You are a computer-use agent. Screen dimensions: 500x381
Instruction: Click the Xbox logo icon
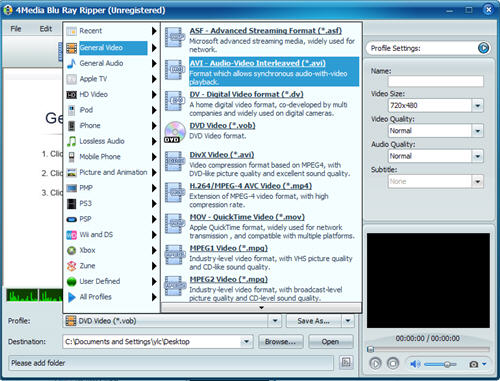(x=71, y=250)
